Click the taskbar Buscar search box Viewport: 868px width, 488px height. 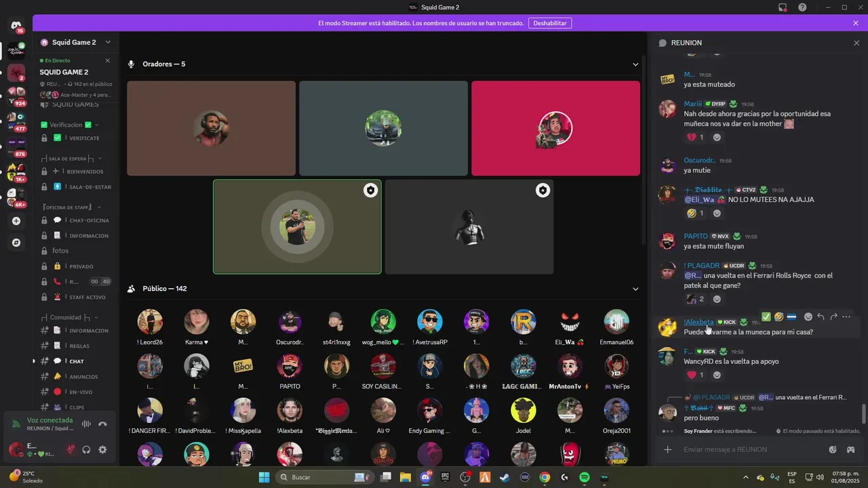[325, 477]
